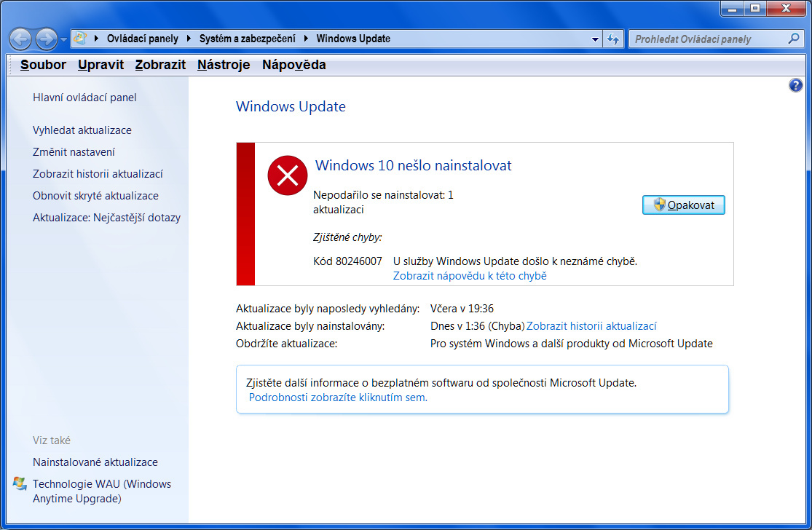Image resolution: width=812 pixels, height=530 pixels.
Task: Open Změnit nastavení link
Action: point(74,151)
